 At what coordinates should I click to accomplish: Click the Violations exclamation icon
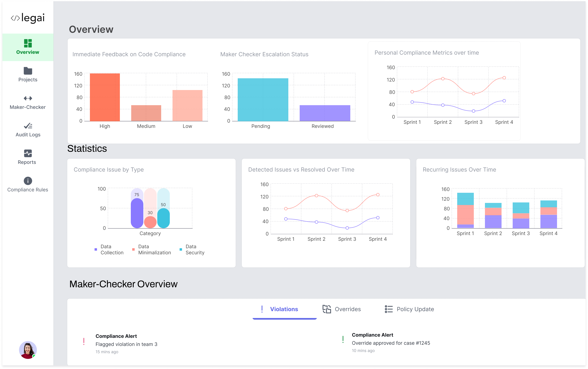coord(262,309)
